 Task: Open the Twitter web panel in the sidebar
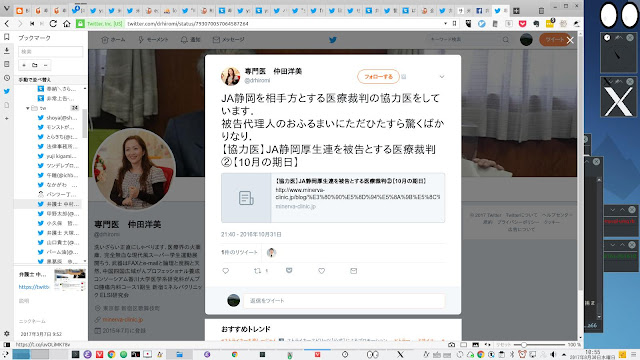[7, 91]
